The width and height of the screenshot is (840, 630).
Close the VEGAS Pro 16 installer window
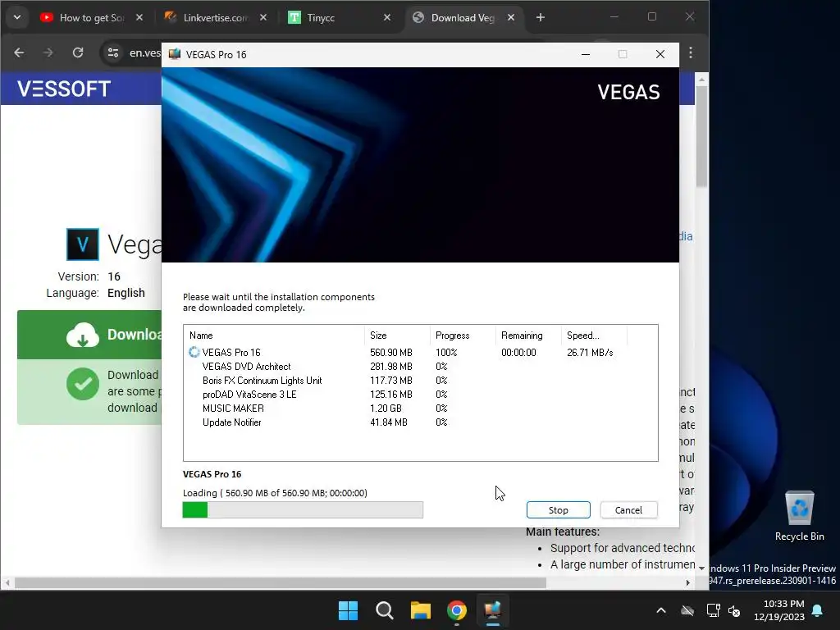pyautogui.click(x=660, y=54)
